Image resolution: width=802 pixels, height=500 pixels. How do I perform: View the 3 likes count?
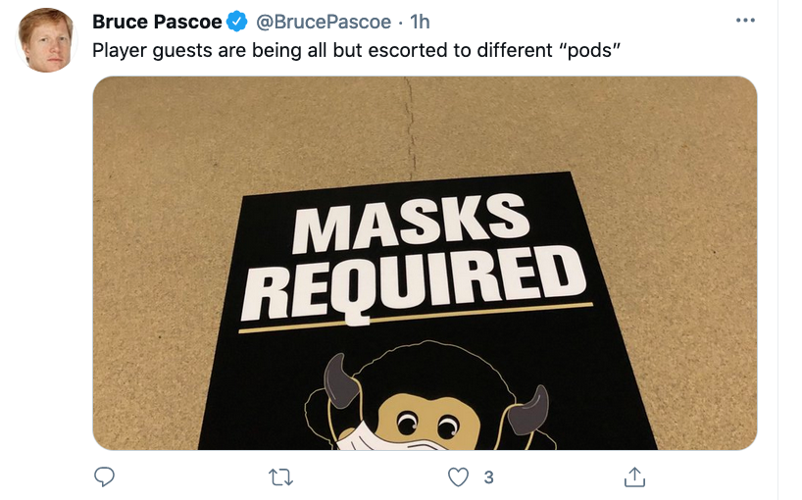488,478
